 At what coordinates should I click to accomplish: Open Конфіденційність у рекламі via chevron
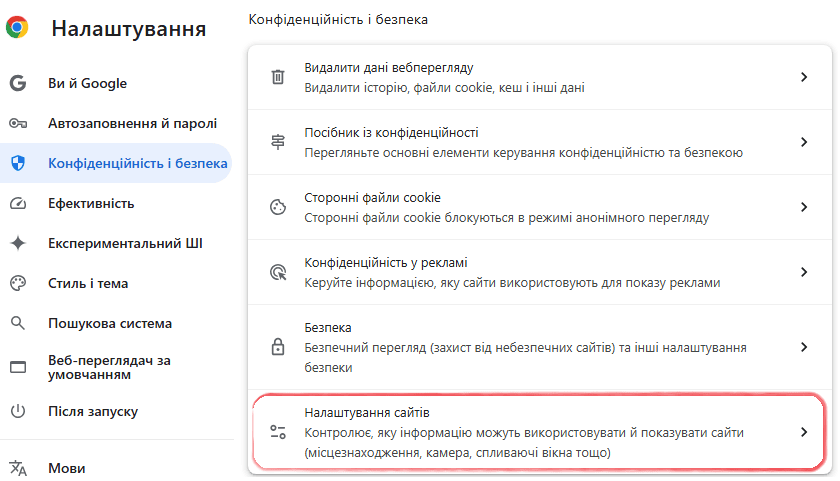[804, 272]
